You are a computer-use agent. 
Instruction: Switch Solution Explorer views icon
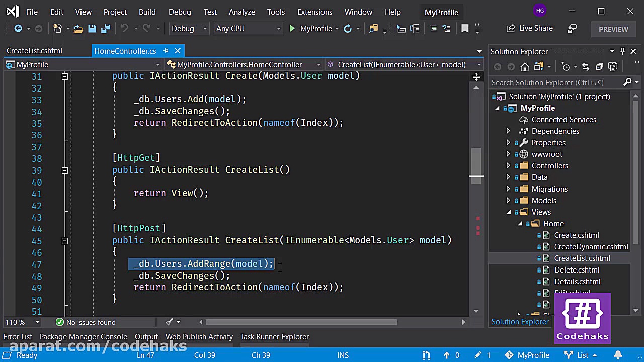click(539, 67)
